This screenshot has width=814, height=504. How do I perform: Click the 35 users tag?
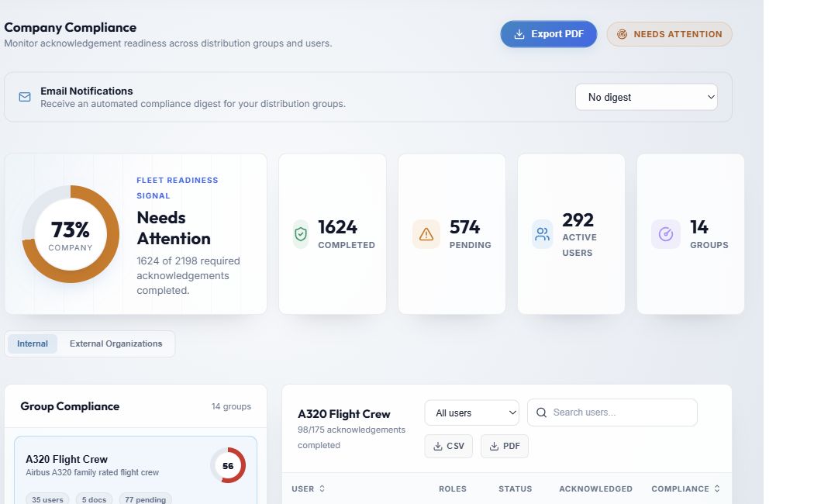coord(47,499)
